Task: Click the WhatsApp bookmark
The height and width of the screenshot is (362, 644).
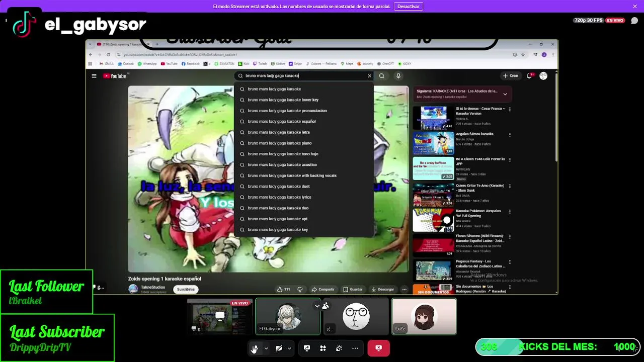Action: click(x=147, y=64)
